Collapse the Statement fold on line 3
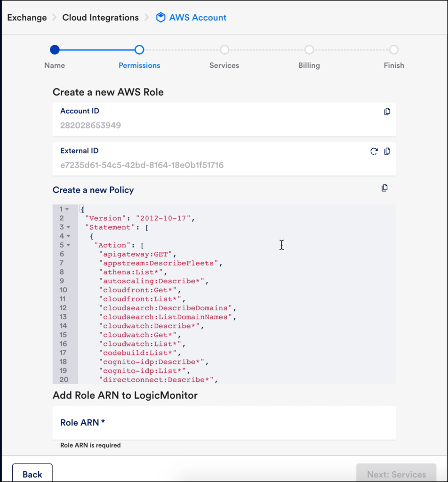The width and height of the screenshot is (448, 482). [x=68, y=227]
